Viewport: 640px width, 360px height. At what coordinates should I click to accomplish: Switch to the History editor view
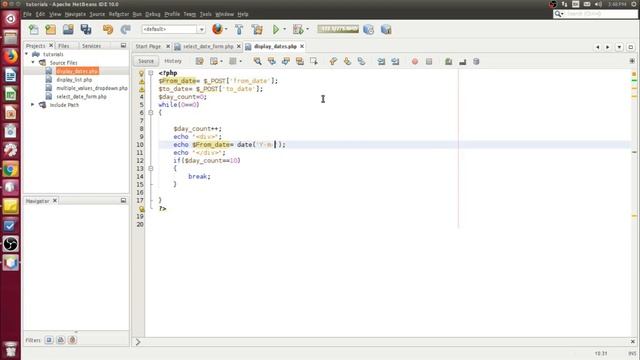point(173,61)
